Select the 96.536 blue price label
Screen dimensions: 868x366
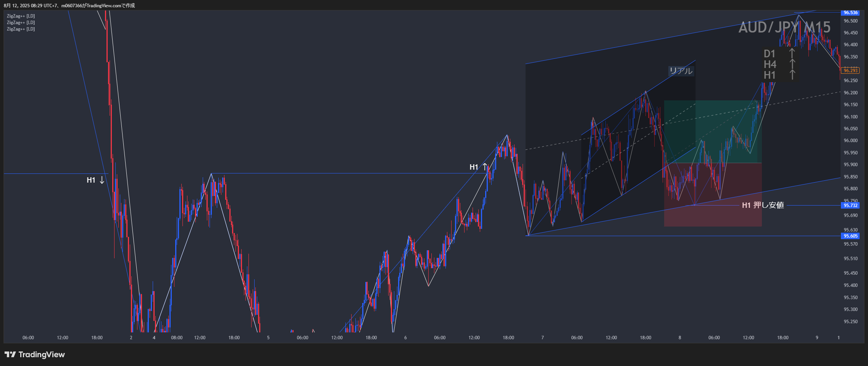tap(850, 13)
